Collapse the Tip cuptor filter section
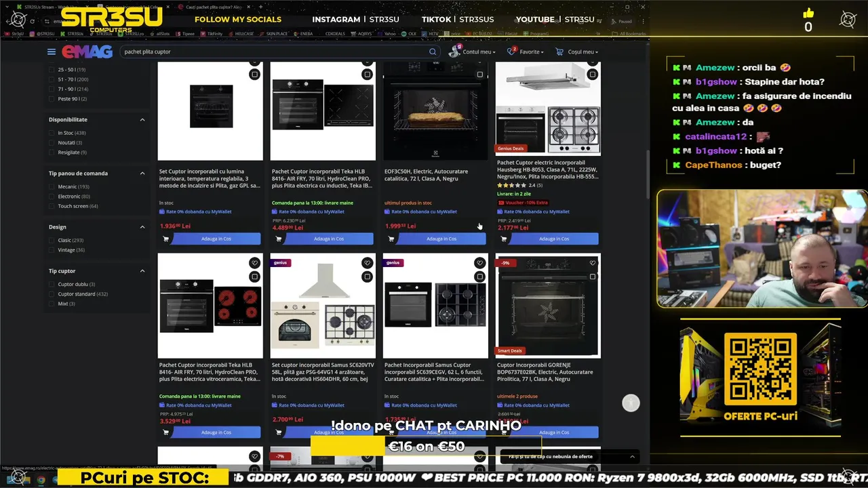868x488 pixels. click(x=142, y=271)
